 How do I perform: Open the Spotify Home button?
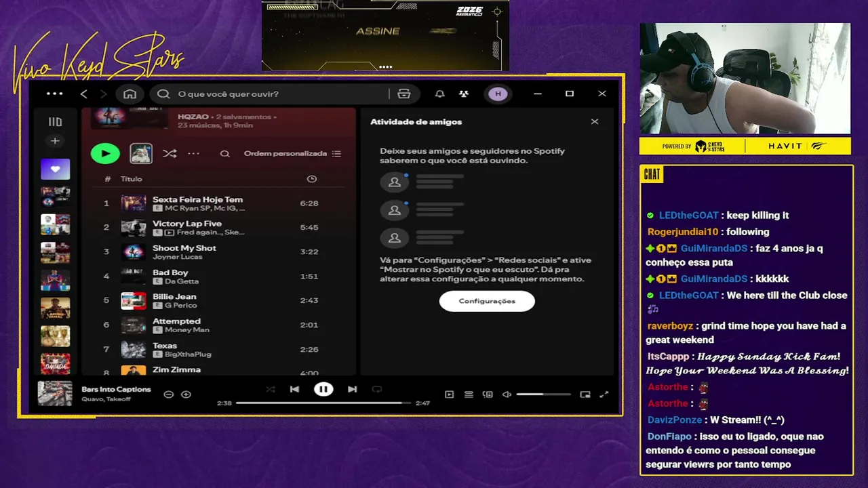130,94
